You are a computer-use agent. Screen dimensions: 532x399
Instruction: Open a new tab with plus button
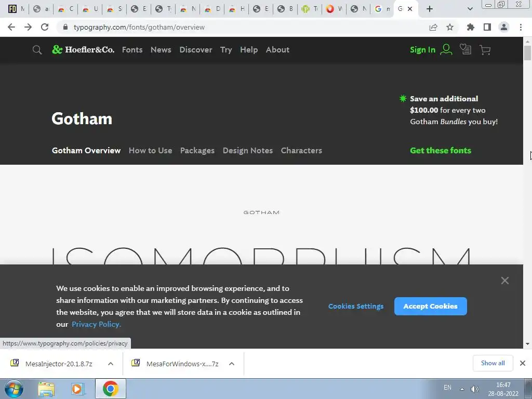point(430,9)
